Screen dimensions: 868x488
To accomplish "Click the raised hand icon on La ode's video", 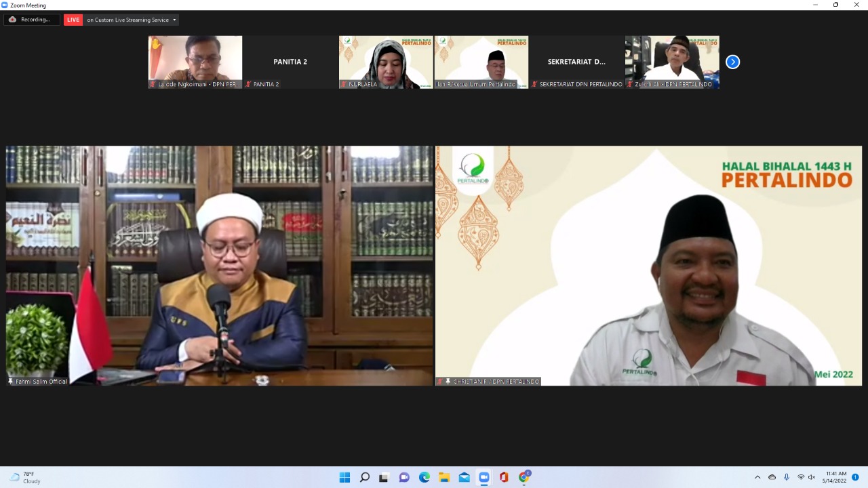I will pos(155,44).
